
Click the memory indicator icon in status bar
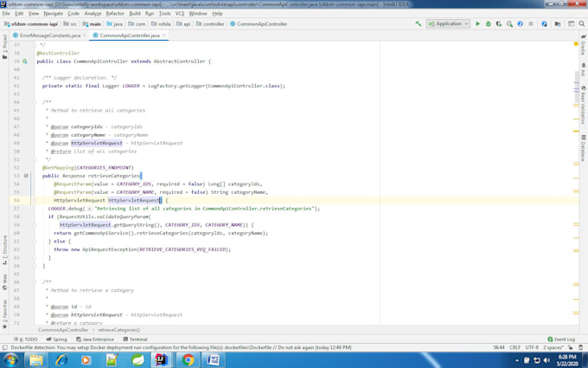click(x=580, y=348)
